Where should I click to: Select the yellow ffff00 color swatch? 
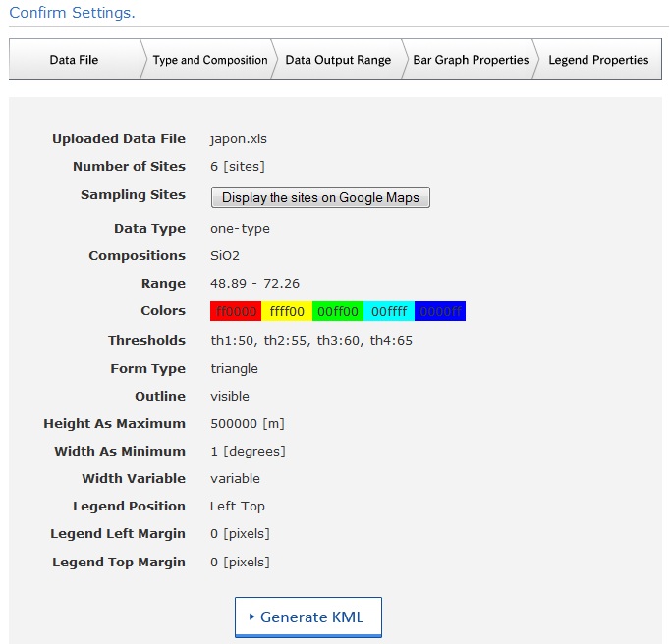pos(287,311)
